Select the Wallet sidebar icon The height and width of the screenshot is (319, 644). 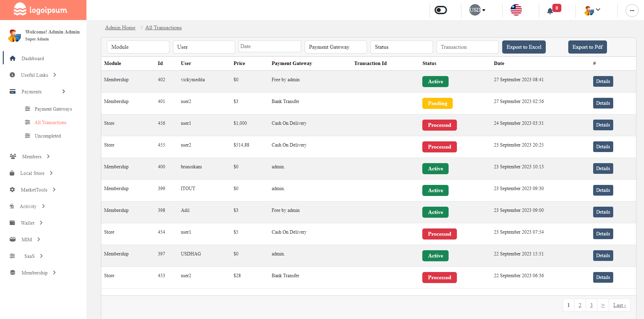(13, 223)
